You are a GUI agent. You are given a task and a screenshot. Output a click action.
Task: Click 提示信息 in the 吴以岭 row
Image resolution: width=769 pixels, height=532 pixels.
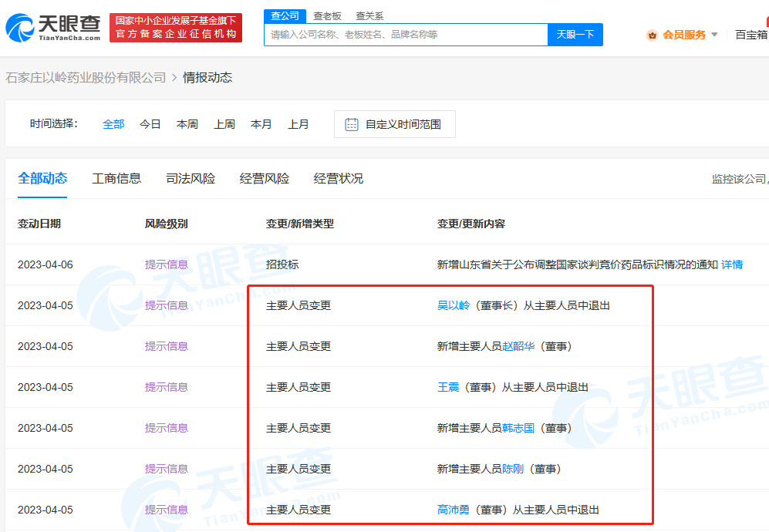tap(167, 305)
